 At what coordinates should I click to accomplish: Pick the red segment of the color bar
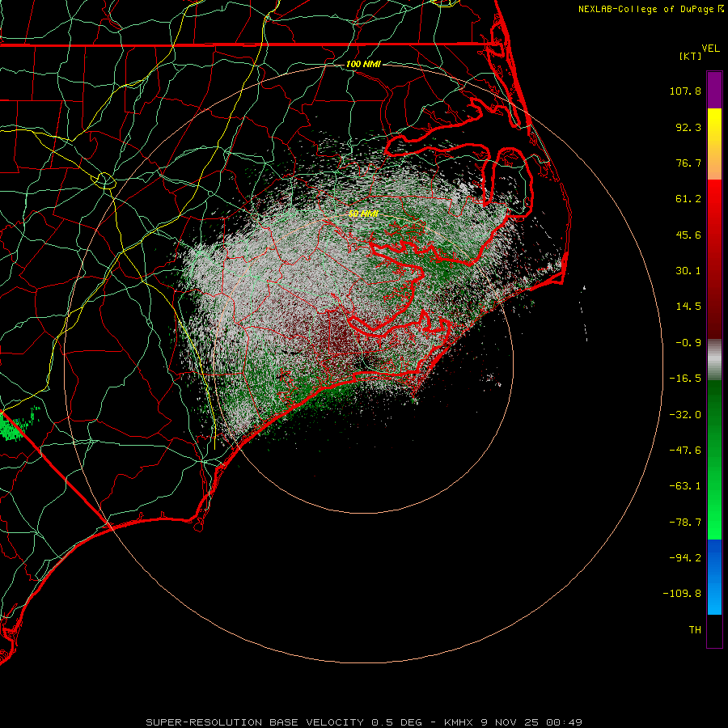[x=714, y=259]
